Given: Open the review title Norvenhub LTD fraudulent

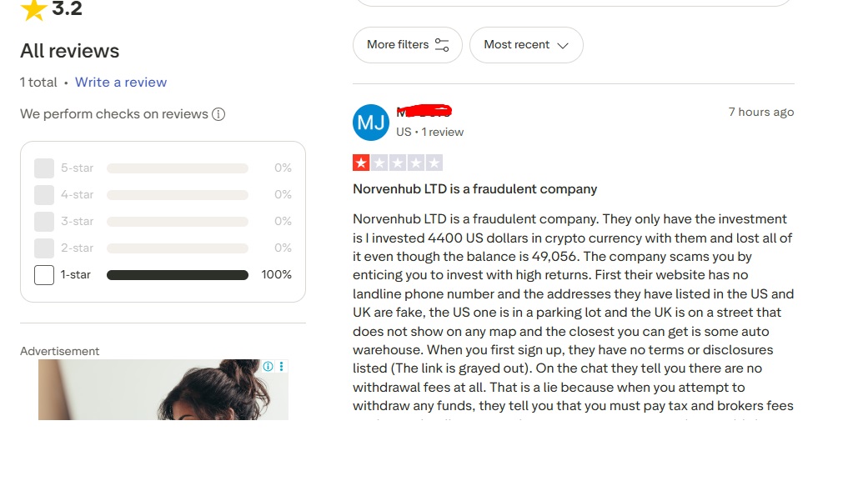Looking at the screenshot, I should [x=474, y=189].
